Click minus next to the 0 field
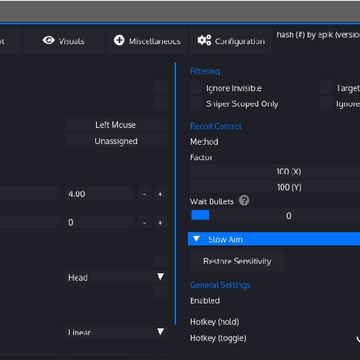The height and width of the screenshot is (360, 360). pyautogui.click(x=144, y=222)
